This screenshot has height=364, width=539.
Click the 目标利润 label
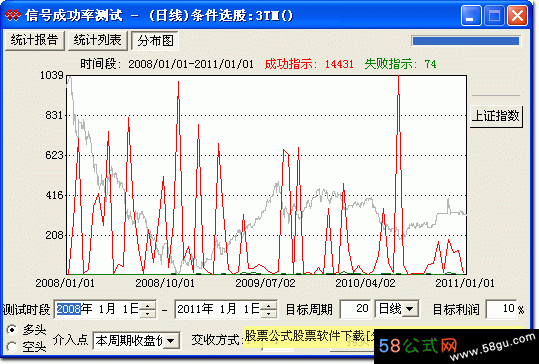[456, 309]
